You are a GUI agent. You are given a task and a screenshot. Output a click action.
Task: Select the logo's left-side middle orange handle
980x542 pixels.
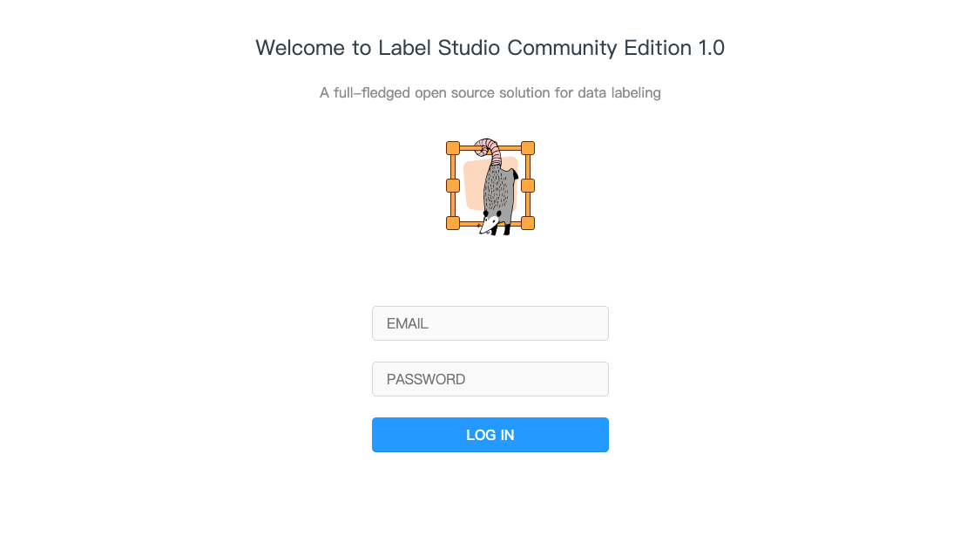(453, 186)
